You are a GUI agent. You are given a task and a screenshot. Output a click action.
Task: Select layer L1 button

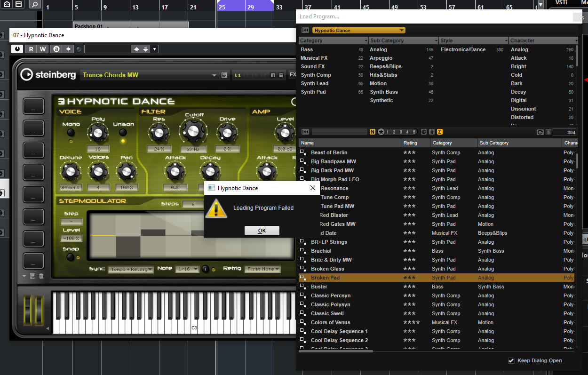(238, 75)
